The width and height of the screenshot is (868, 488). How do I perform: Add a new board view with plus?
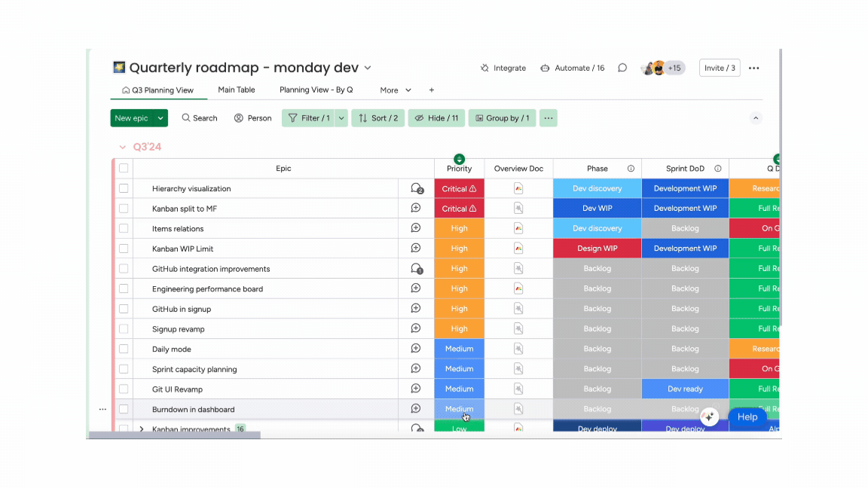432,90
